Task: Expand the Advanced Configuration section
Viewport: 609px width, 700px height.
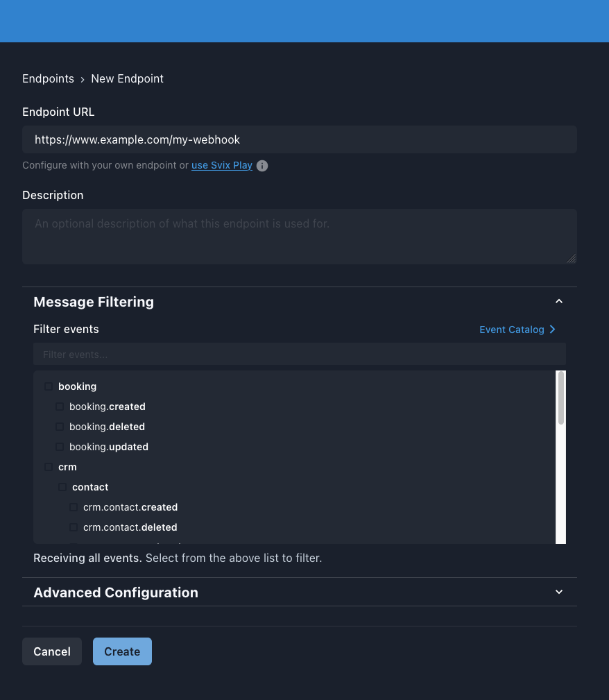Action: (559, 592)
